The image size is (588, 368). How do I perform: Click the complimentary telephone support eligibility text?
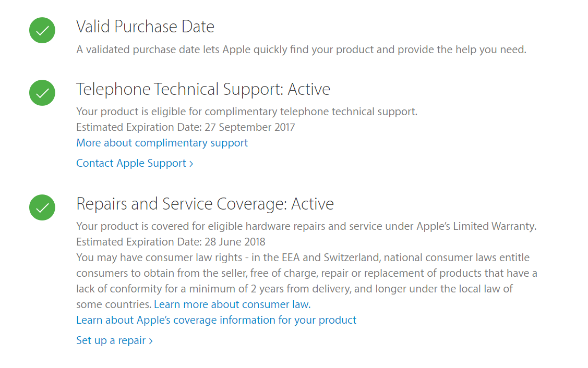(x=246, y=112)
